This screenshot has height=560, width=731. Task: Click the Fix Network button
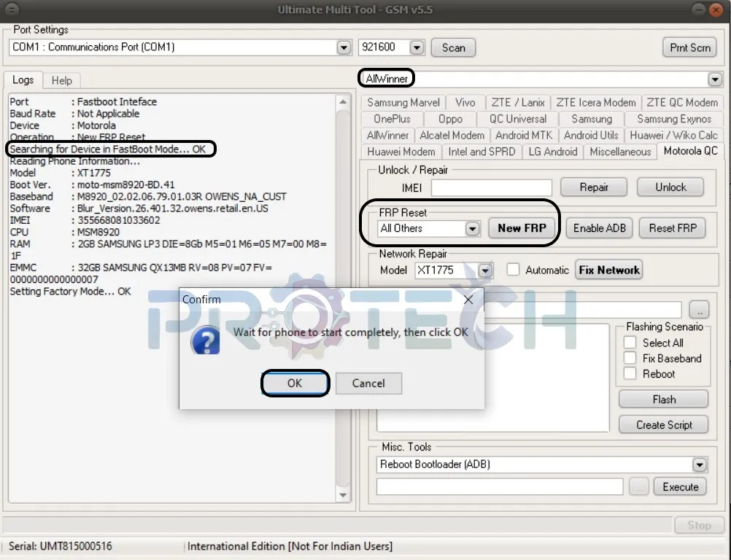click(x=609, y=271)
